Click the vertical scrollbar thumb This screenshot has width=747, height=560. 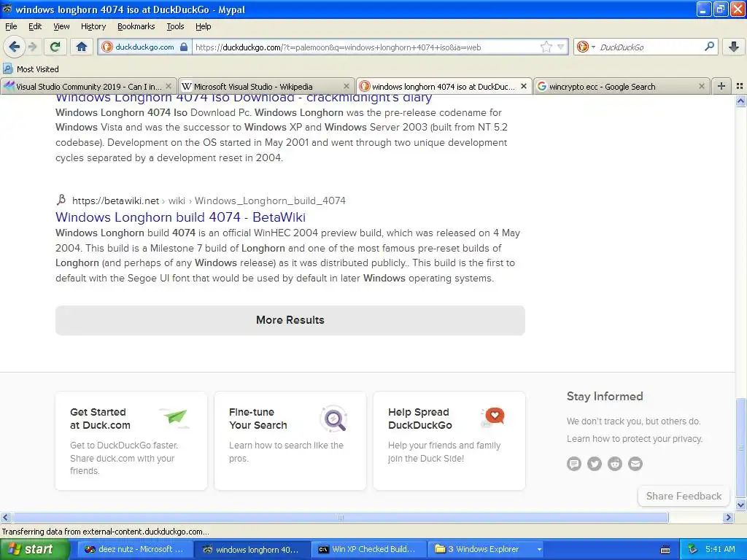pos(740,448)
